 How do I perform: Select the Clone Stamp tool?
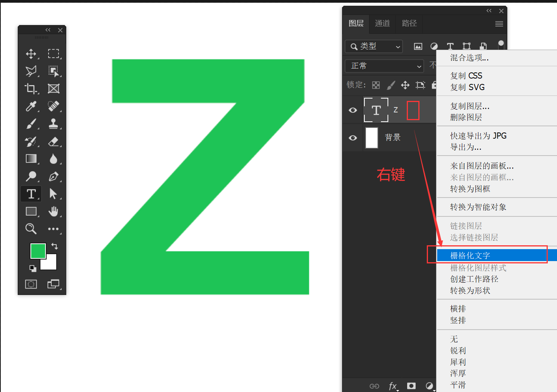point(54,124)
